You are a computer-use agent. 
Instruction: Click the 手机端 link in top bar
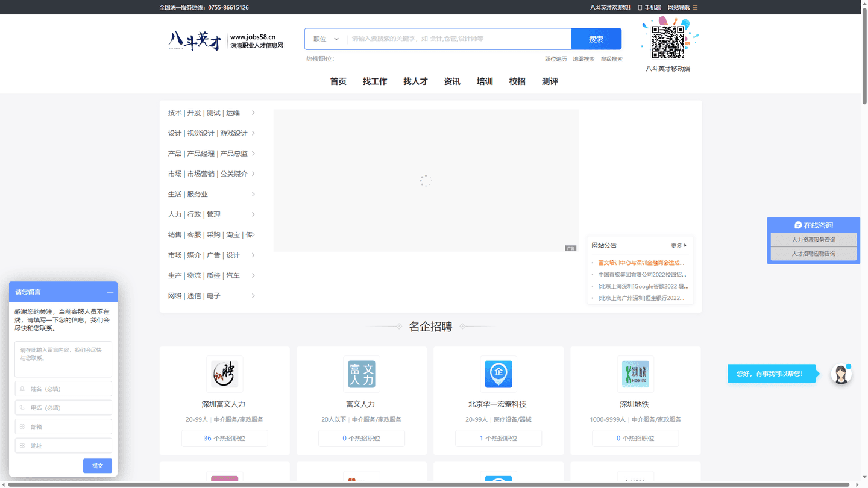[x=653, y=7]
